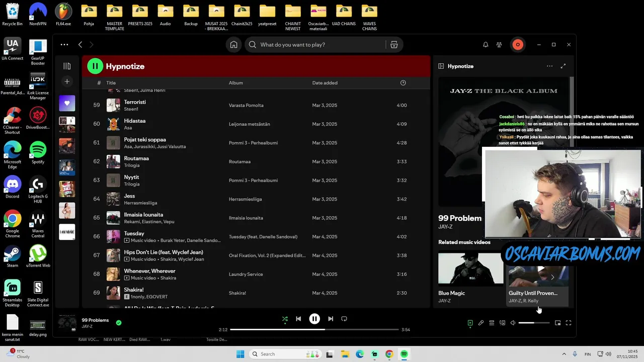Open the miniplayer icon
This screenshot has height=362, width=644.
pyautogui.click(x=557, y=323)
